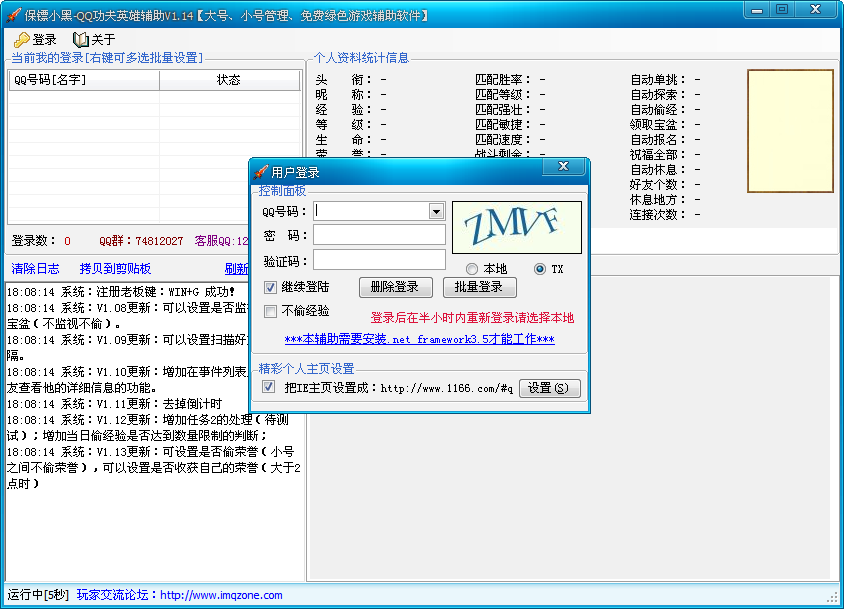Click the window resize grip at status bar corner
Viewport: 844px width, 609px height.
(x=833, y=597)
